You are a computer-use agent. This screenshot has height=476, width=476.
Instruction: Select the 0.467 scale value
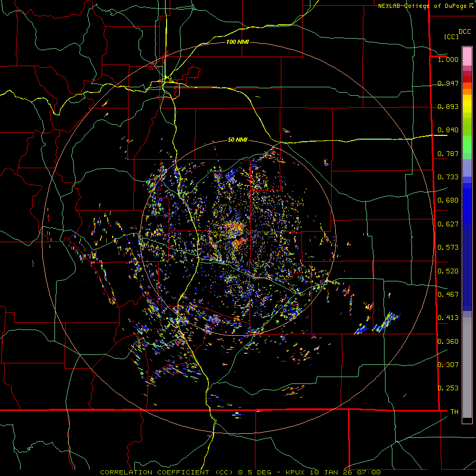coord(448,295)
